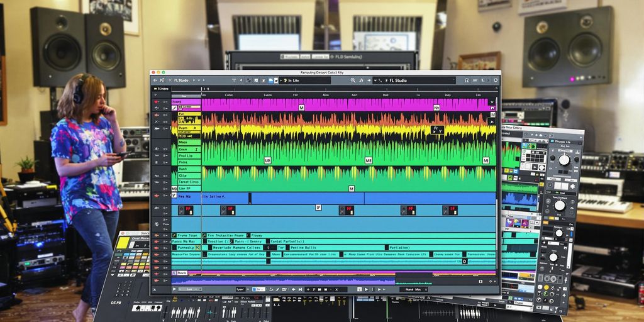Click the power icon at toolbar's right end
Image resolution: width=644 pixels, height=322 pixels.
[496, 80]
